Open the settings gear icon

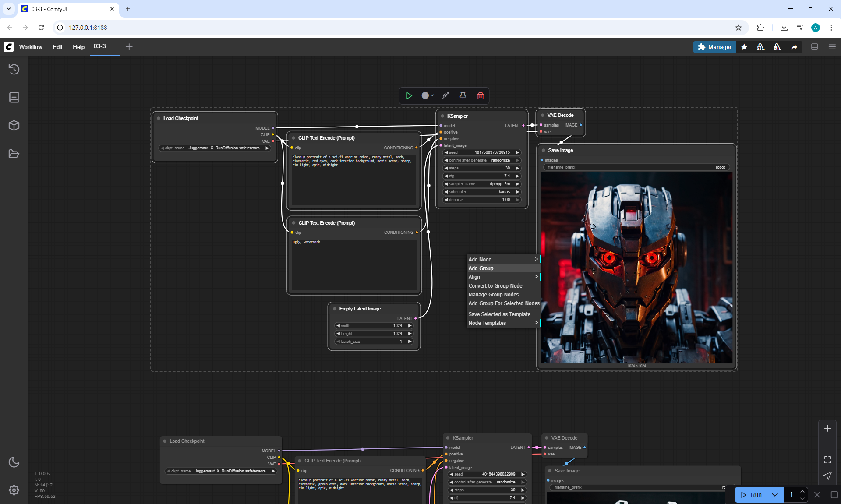click(x=14, y=490)
